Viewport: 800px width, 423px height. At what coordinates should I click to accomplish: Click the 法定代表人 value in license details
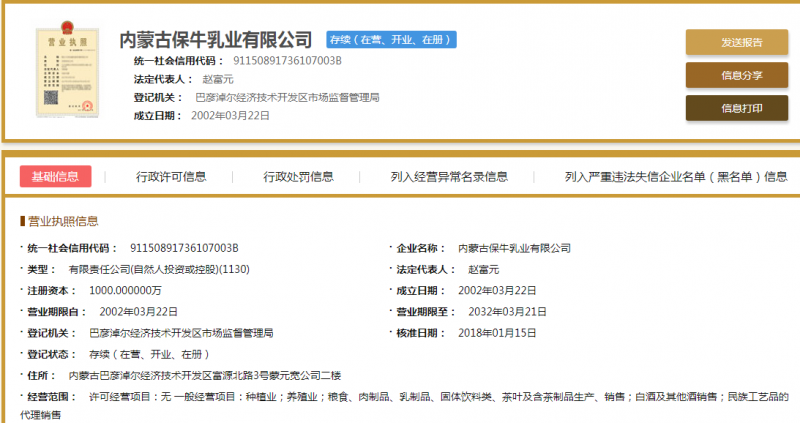coord(484,269)
